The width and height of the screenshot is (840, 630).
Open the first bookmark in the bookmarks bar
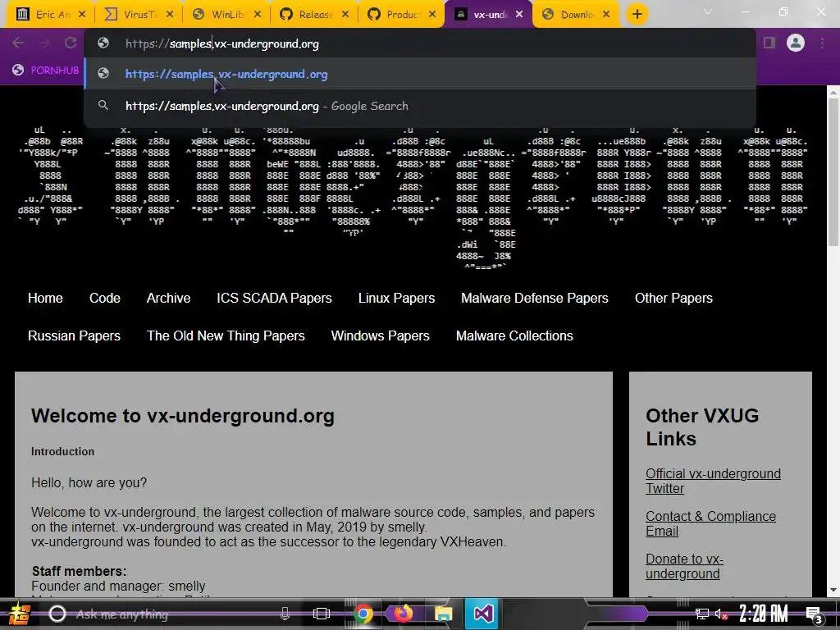(x=45, y=71)
